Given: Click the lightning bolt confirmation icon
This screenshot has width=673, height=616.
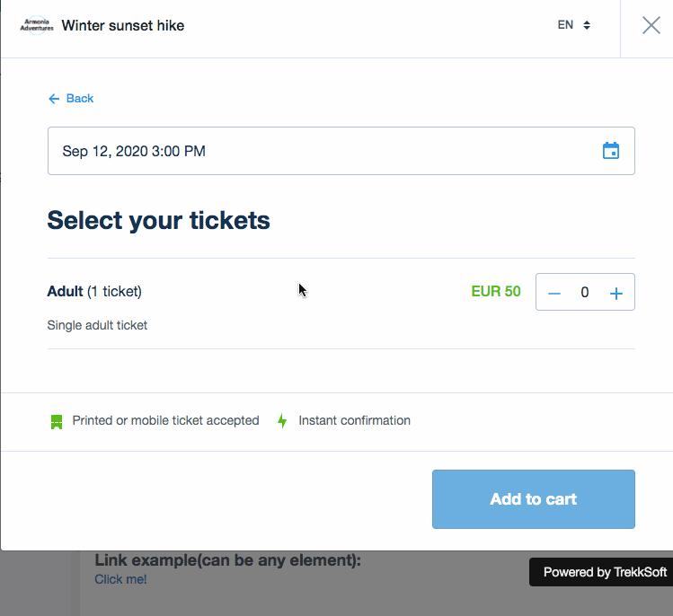Looking at the screenshot, I should pyautogui.click(x=282, y=421).
